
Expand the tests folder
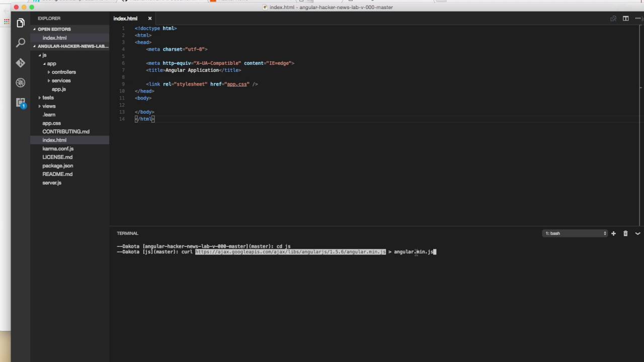click(x=48, y=98)
